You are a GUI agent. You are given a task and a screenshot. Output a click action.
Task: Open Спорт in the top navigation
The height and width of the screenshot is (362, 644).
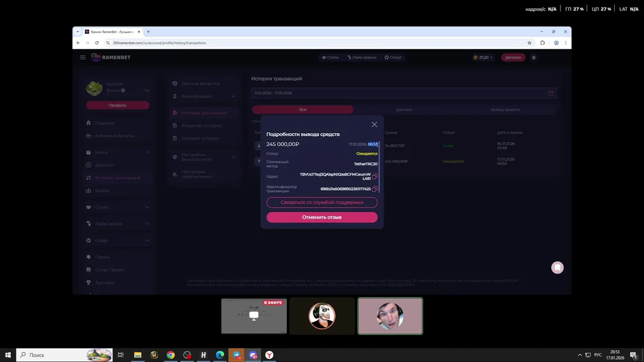393,57
